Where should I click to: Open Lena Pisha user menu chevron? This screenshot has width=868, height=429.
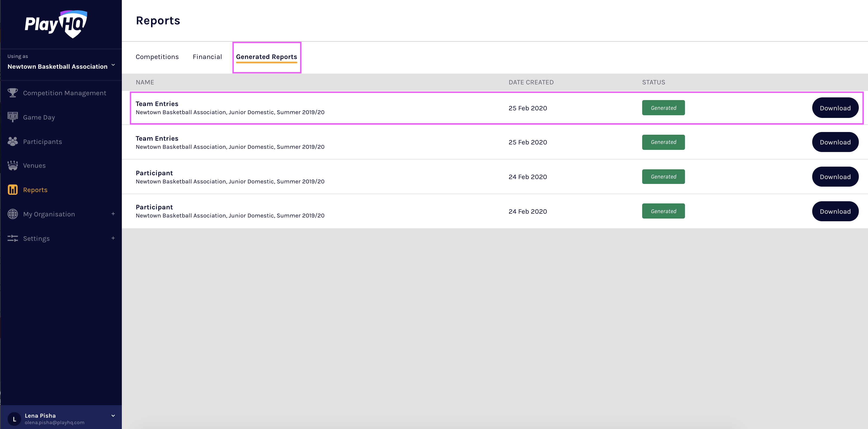[113, 415]
